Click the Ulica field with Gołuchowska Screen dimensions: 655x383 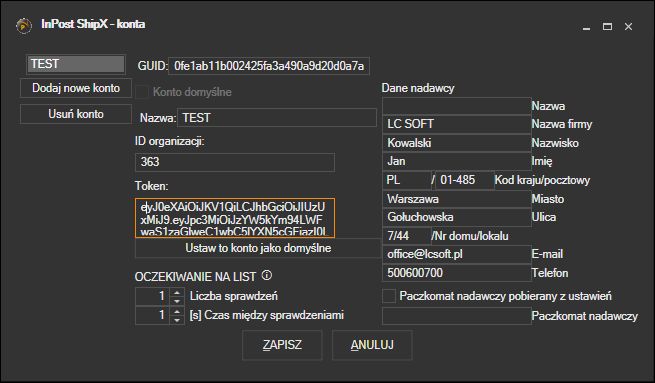point(457,218)
